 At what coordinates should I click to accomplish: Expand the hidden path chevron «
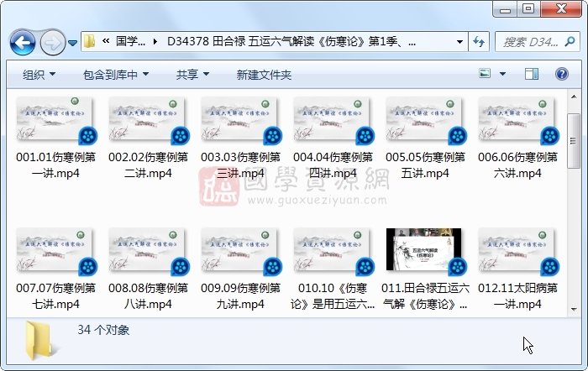click(x=106, y=41)
